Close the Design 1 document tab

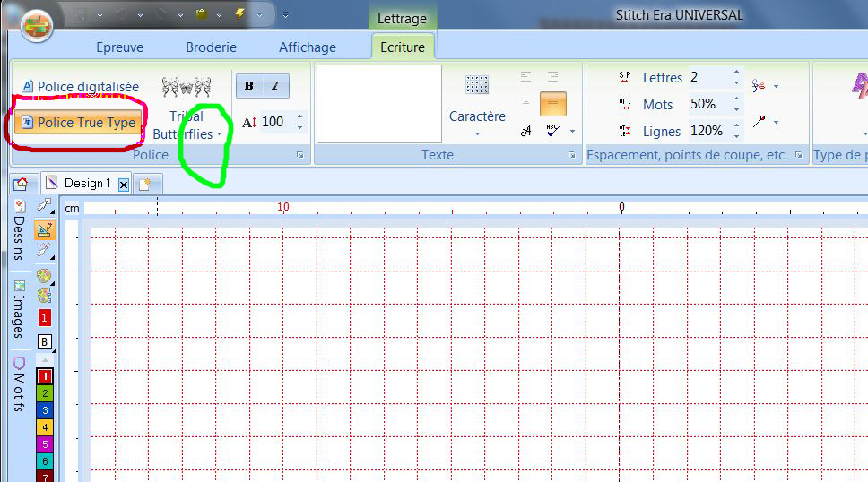click(124, 185)
